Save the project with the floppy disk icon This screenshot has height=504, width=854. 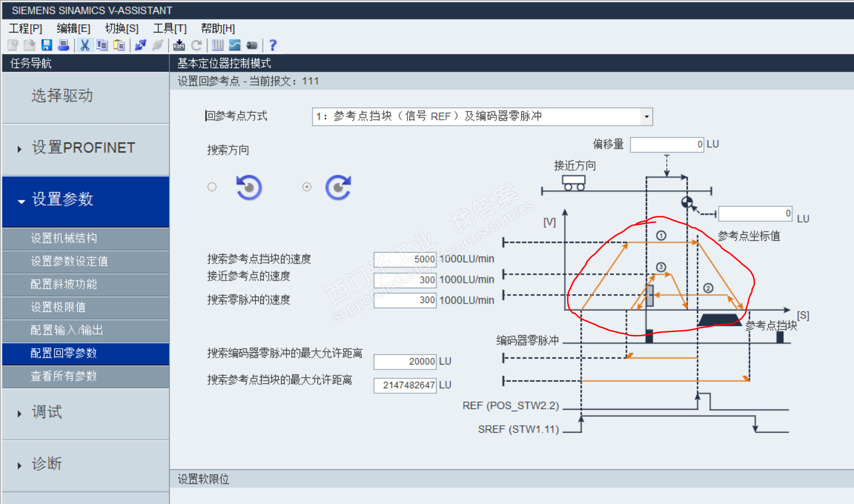(x=47, y=45)
